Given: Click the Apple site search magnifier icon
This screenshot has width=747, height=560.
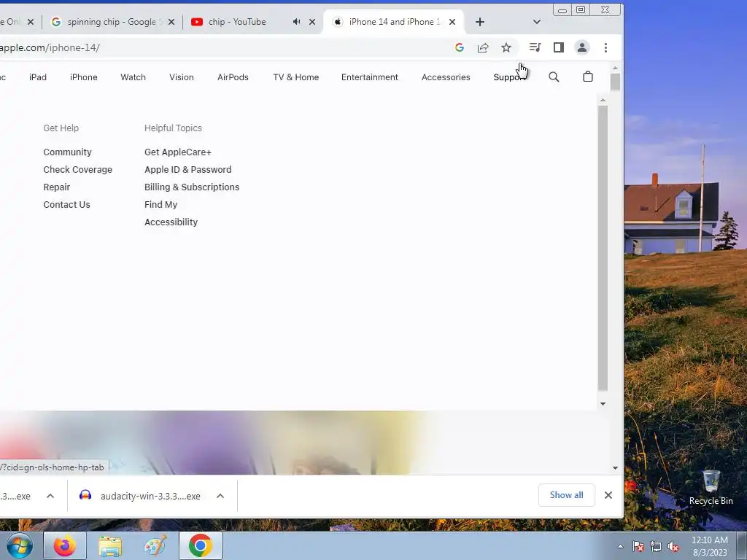Looking at the screenshot, I should [x=554, y=77].
